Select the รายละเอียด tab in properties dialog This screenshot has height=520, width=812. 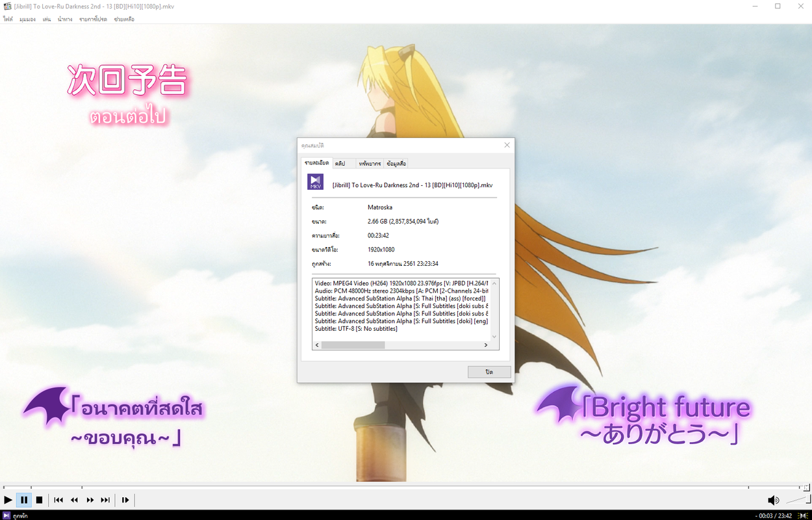coord(316,162)
